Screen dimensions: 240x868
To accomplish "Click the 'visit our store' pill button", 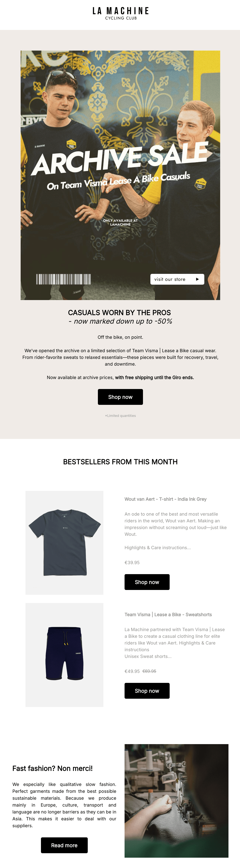I will (x=172, y=279).
